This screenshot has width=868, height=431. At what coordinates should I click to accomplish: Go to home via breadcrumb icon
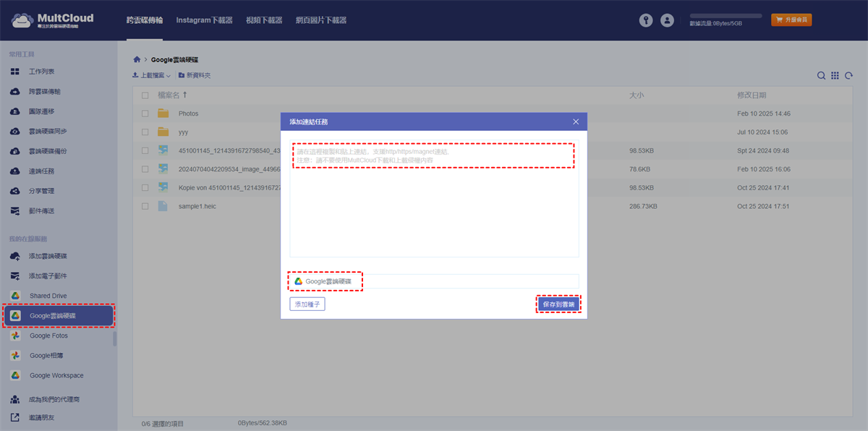click(x=137, y=59)
